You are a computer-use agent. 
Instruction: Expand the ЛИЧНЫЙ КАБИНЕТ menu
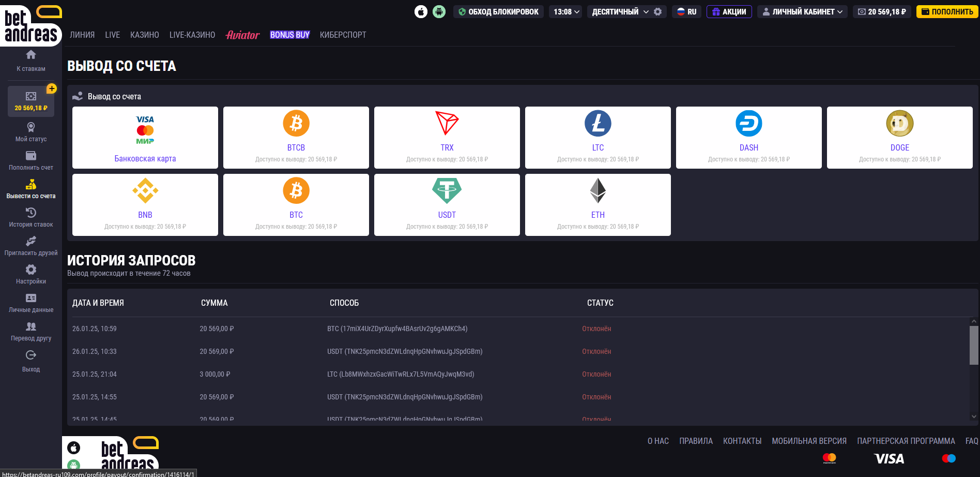[803, 11]
